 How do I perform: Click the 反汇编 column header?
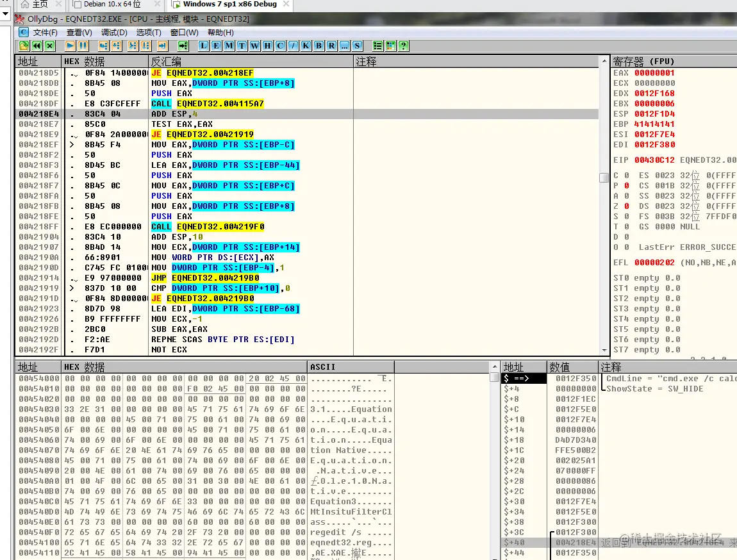[x=251, y=62]
